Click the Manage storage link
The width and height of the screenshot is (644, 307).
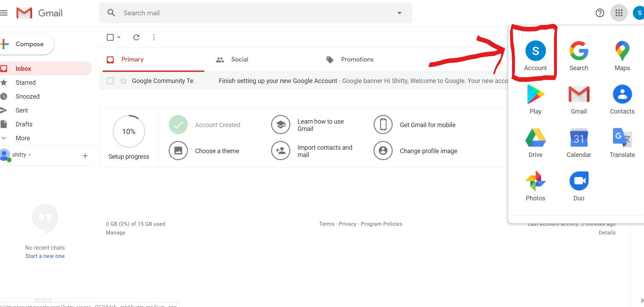pyautogui.click(x=116, y=233)
